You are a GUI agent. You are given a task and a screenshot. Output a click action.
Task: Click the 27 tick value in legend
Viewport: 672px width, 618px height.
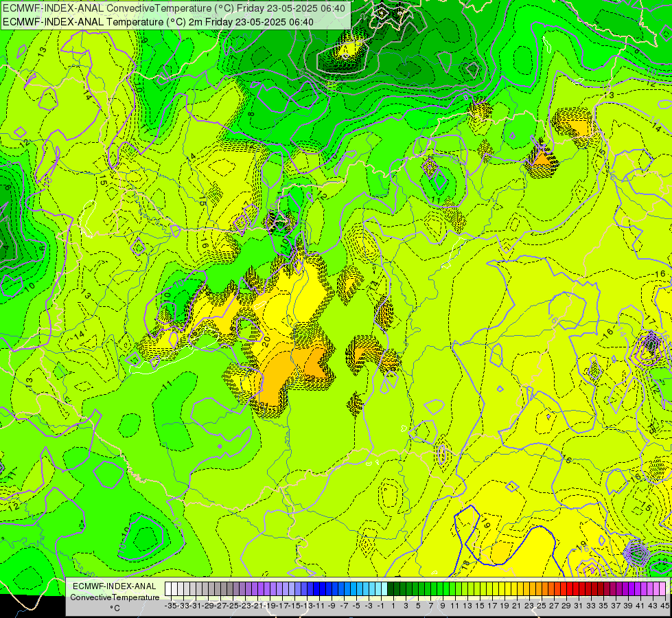coord(554,606)
